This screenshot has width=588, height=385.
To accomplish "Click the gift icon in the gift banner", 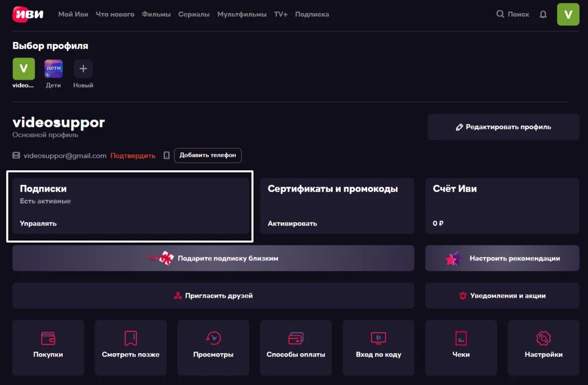I will point(162,258).
